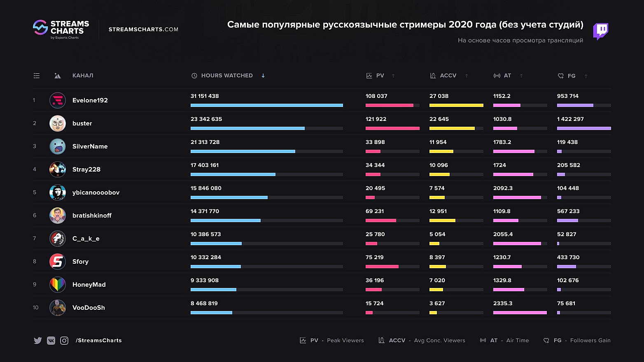The height and width of the screenshot is (362, 644).
Task: Select the FG column header label
Action: click(572, 76)
